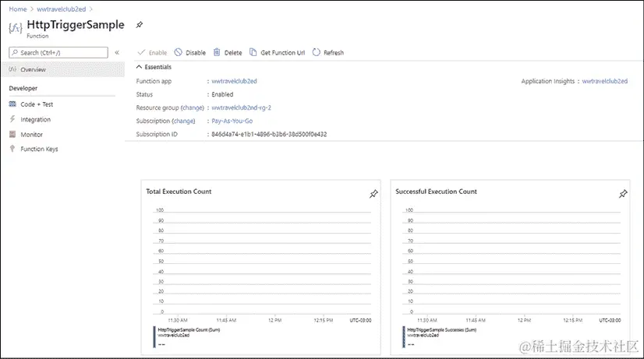
Task: Click the Monitor icon in sidebar
Action: 12,134
